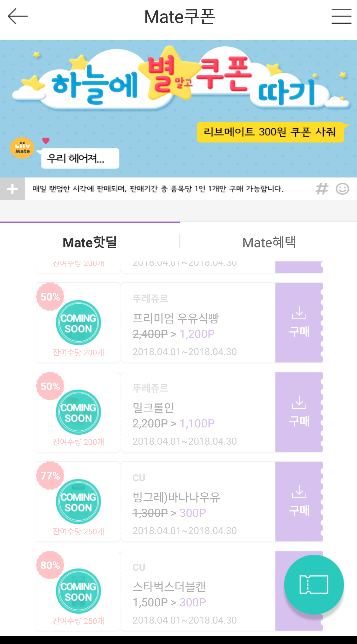Open the hamburger menu
The image size is (357, 644).
point(341,16)
